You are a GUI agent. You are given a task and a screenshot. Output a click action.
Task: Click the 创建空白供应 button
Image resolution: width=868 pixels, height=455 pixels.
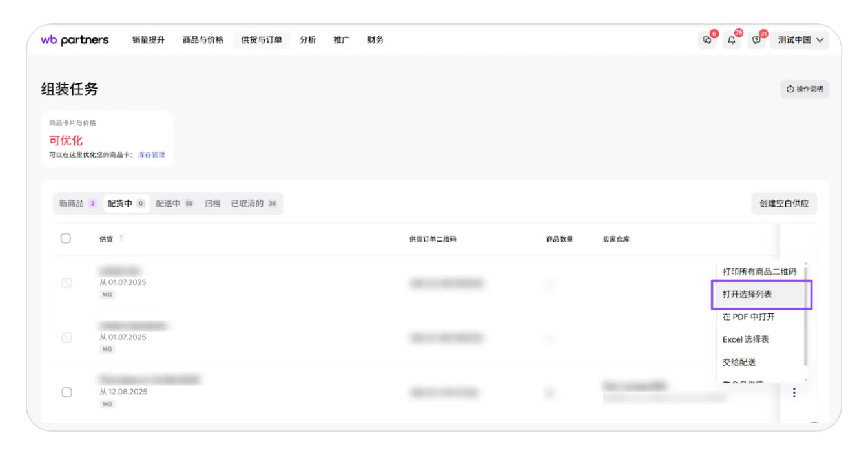784,204
